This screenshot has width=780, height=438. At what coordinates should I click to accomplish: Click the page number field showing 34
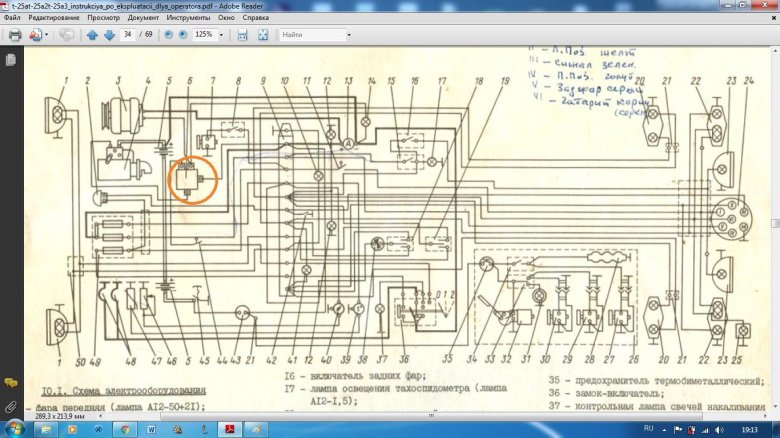tap(127, 34)
